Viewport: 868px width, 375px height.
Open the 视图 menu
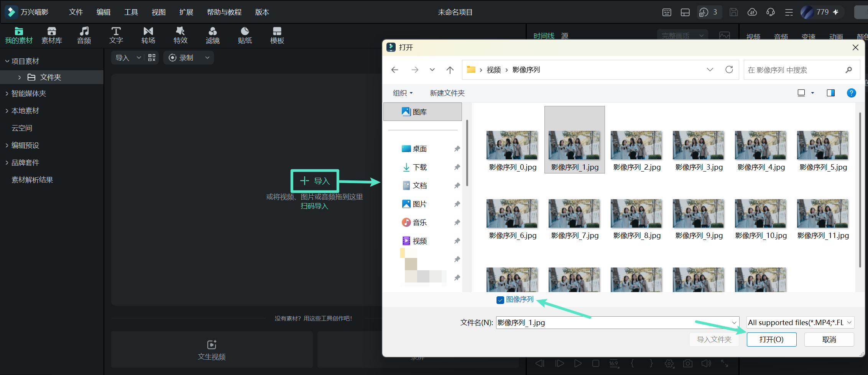pos(159,12)
